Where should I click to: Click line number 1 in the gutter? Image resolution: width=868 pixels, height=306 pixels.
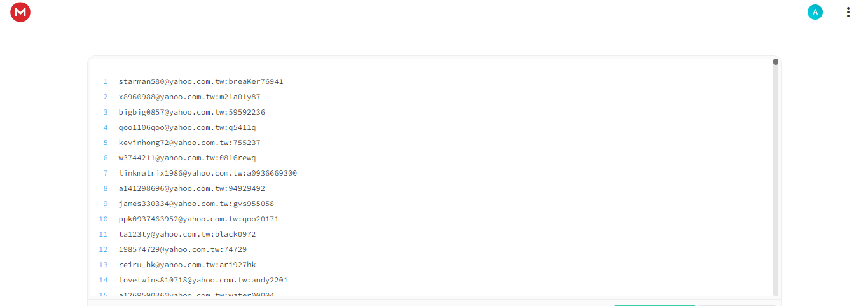click(106, 81)
